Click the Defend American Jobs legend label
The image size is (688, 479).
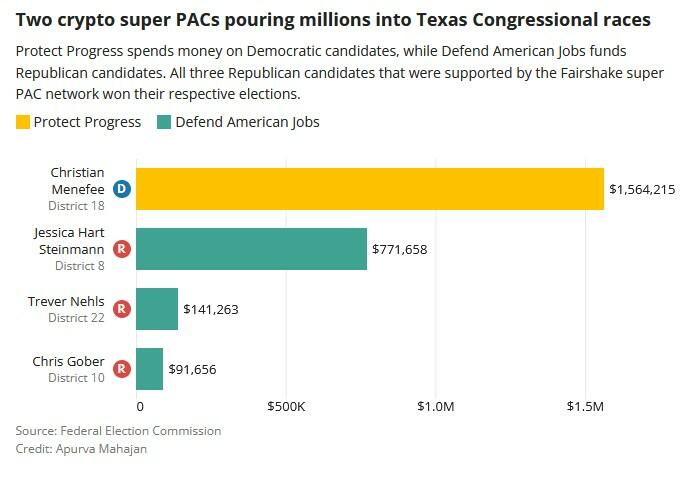click(x=247, y=122)
